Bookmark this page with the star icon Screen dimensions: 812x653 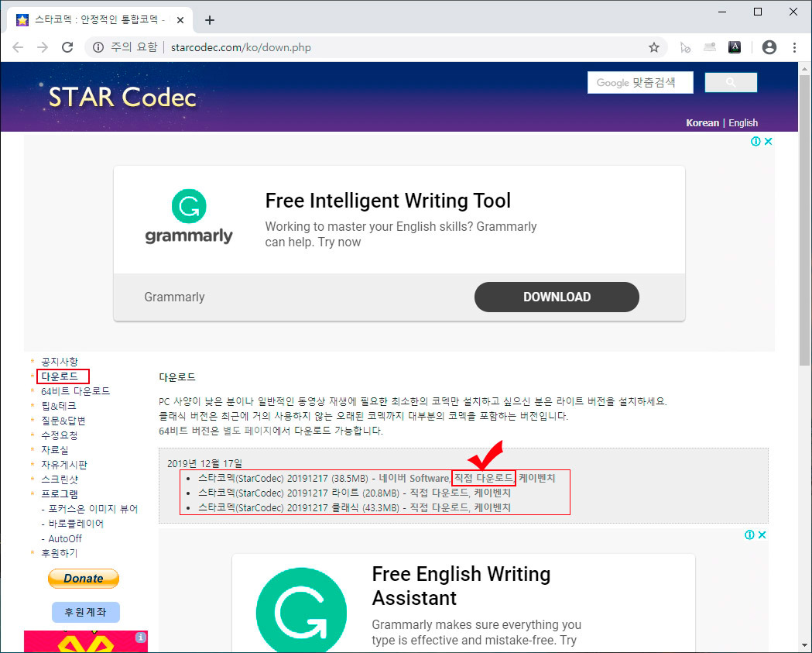[x=654, y=46]
